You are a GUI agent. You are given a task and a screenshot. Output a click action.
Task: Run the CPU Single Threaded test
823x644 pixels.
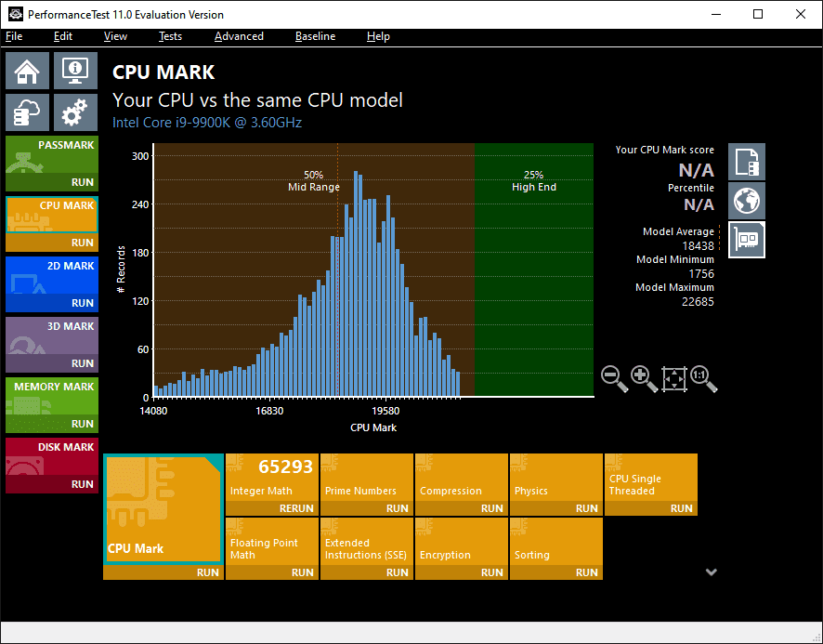651,508
